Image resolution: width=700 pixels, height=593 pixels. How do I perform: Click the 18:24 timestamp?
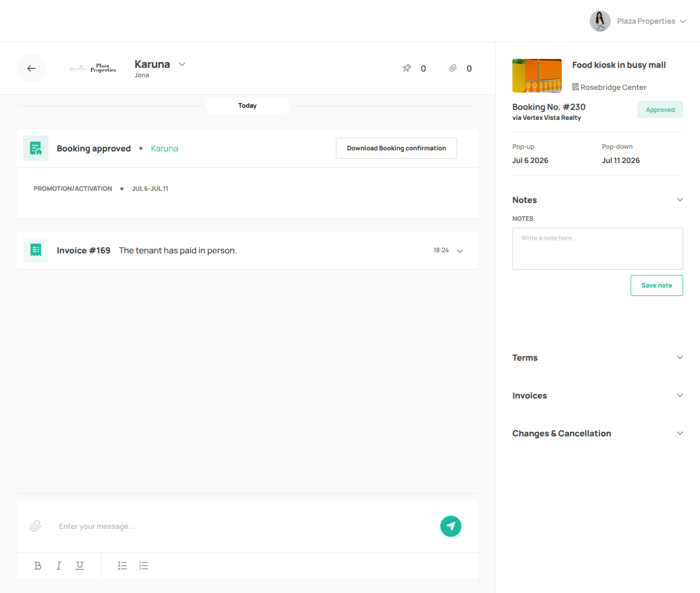click(441, 250)
